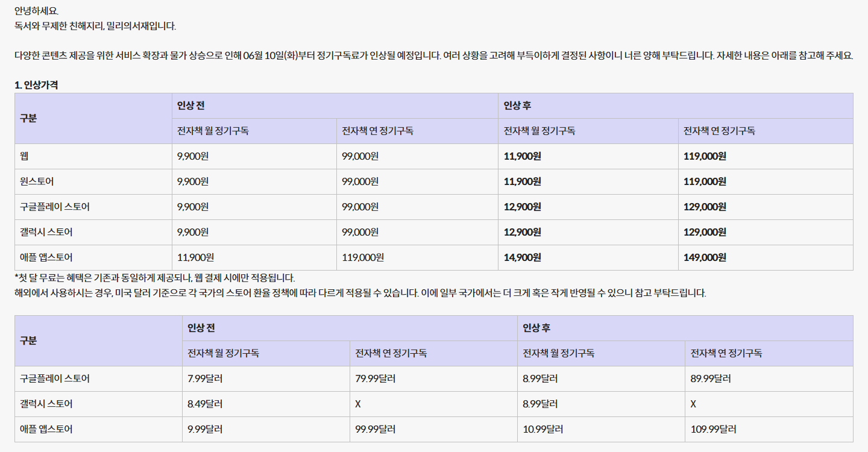Select the 109.99달러 Apple annual price cell
This screenshot has width=868, height=452.
click(x=713, y=430)
